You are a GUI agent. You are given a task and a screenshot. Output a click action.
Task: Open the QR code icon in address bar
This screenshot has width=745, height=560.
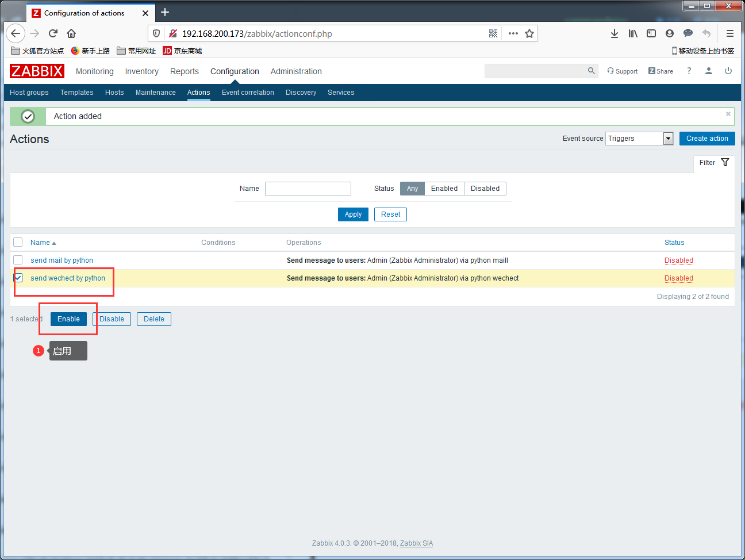click(x=493, y=33)
